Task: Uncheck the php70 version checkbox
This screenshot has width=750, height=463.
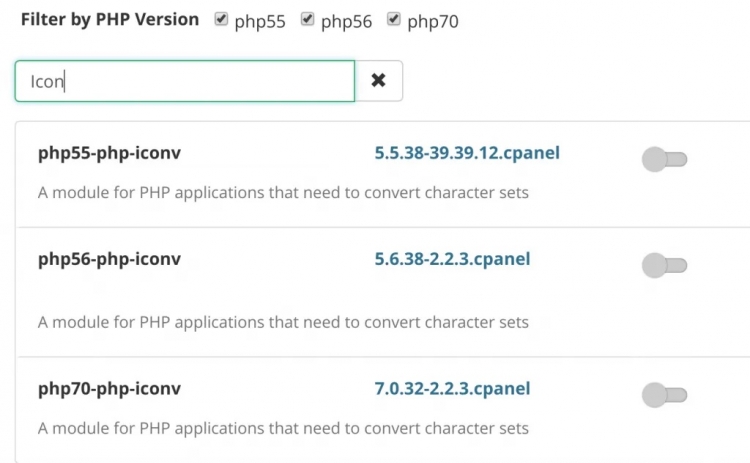Action: 394,19
